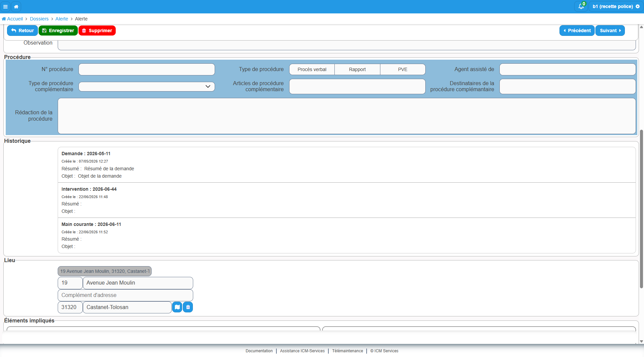Go to Suivant record
This screenshot has width=644, height=362.
click(x=610, y=31)
